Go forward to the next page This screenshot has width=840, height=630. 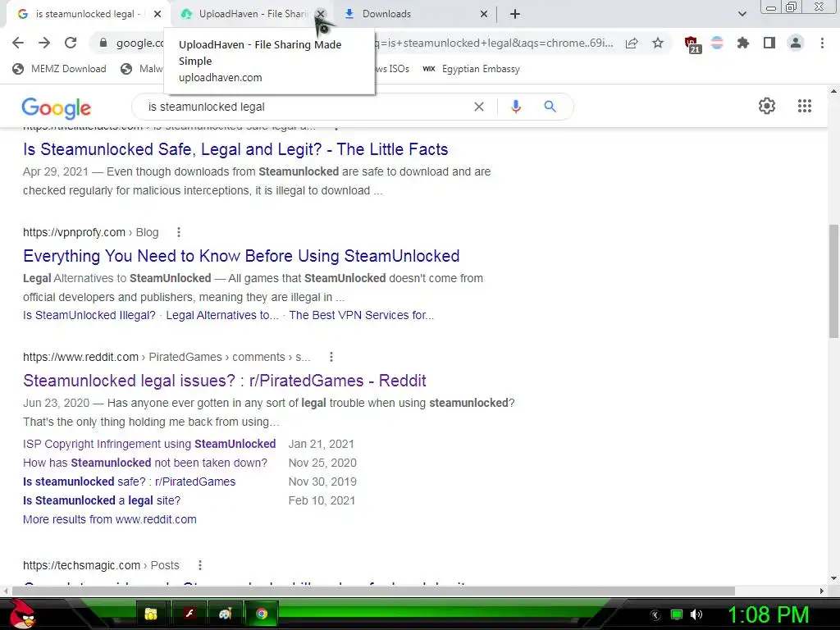44,43
